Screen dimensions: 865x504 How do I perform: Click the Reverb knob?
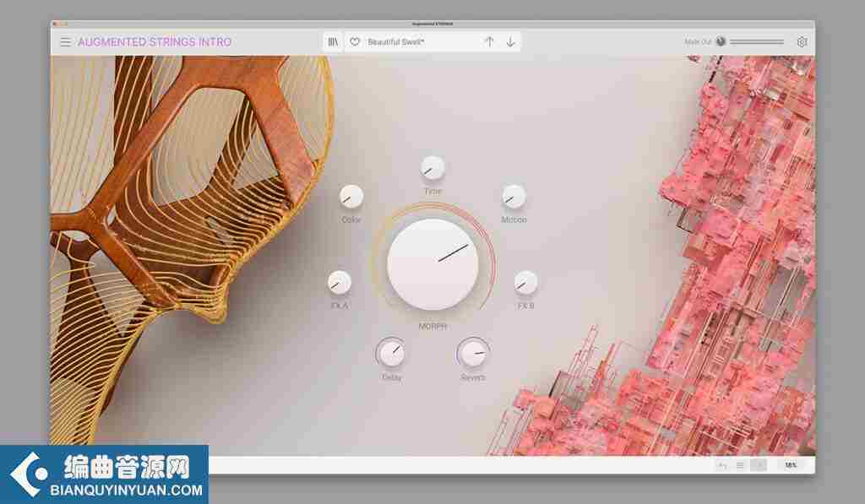[x=473, y=352]
